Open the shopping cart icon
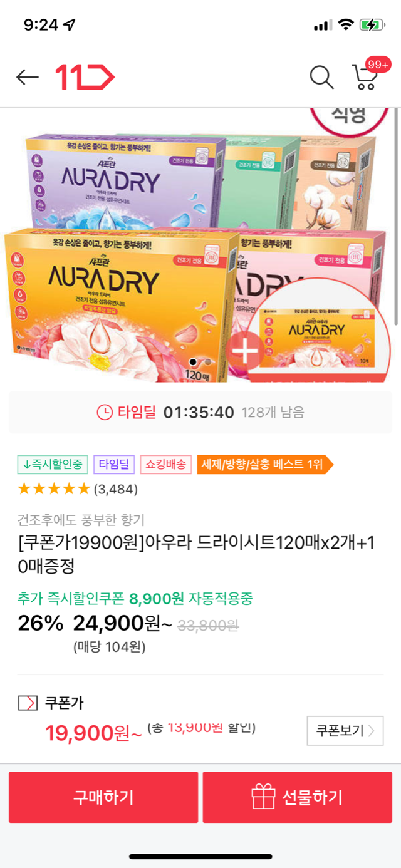The image size is (401, 868). [x=365, y=78]
